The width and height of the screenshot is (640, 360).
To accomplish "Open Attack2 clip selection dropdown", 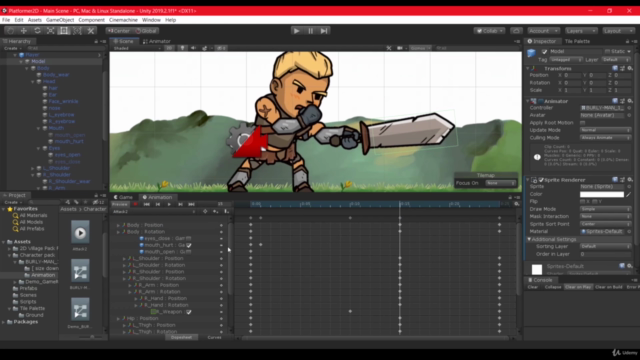I will [x=154, y=211].
